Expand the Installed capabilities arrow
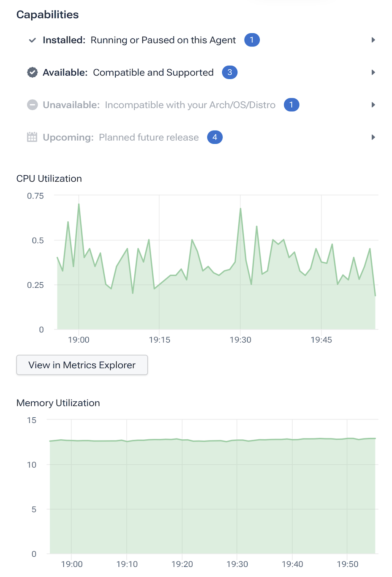Screen dimensions: 392x577 [373, 40]
